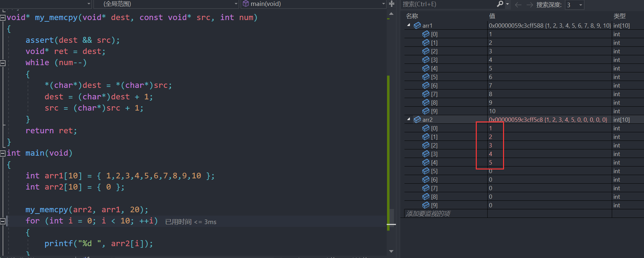
Task: Collapse the arr1 watch entry
Action: (x=409, y=25)
